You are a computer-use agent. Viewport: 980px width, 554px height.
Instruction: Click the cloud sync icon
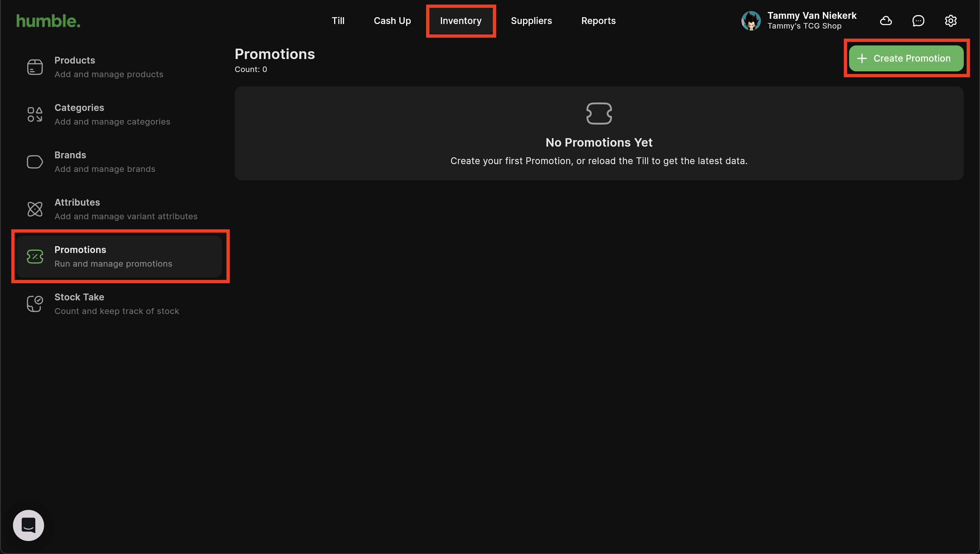point(886,20)
